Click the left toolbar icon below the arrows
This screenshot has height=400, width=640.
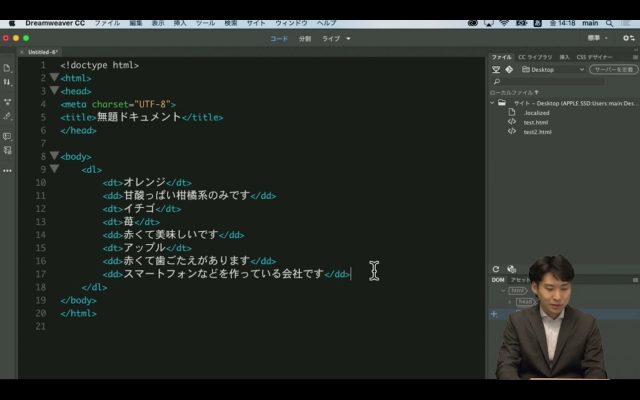click(7, 102)
